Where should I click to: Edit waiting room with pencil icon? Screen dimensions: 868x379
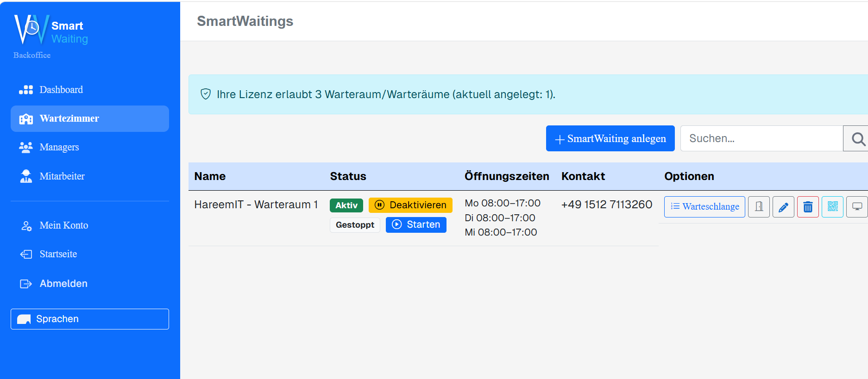[x=783, y=207]
